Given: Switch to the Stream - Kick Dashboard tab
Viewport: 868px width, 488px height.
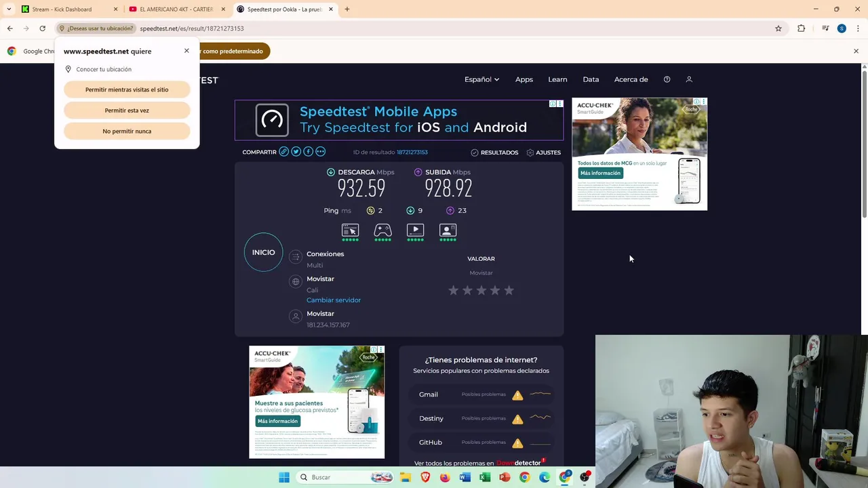Looking at the screenshot, I should pos(68,9).
